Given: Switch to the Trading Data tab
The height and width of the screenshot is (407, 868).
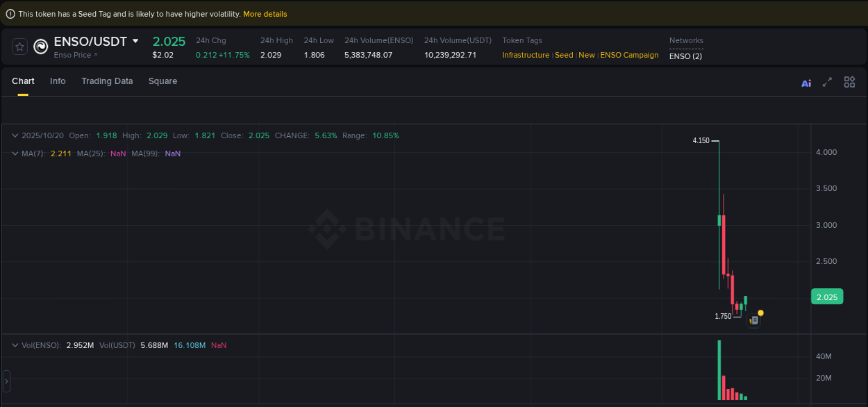Looking at the screenshot, I should pyautogui.click(x=107, y=81).
